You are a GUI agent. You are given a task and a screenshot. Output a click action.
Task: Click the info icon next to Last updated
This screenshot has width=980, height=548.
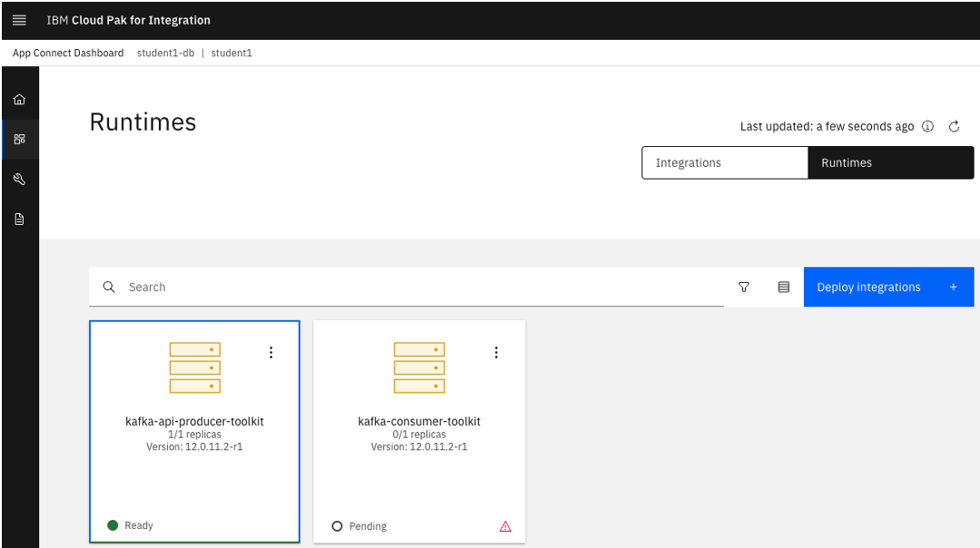click(x=927, y=127)
